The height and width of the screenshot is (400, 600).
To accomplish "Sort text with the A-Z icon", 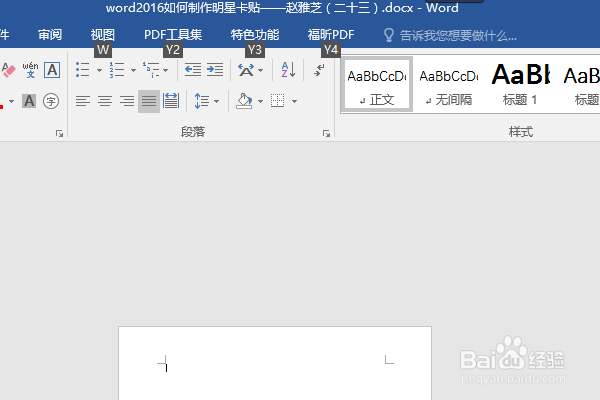I will tap(288, 70).
